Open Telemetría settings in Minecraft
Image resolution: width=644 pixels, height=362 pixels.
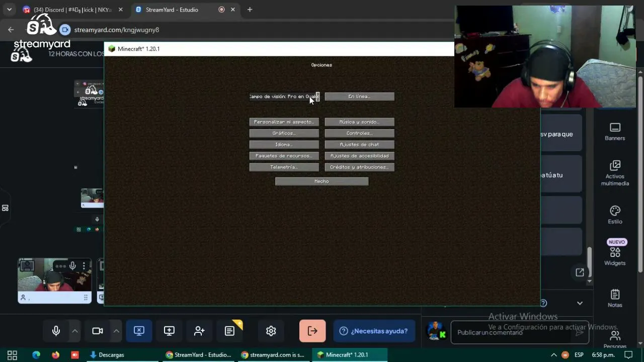click(x=284, y=167)
